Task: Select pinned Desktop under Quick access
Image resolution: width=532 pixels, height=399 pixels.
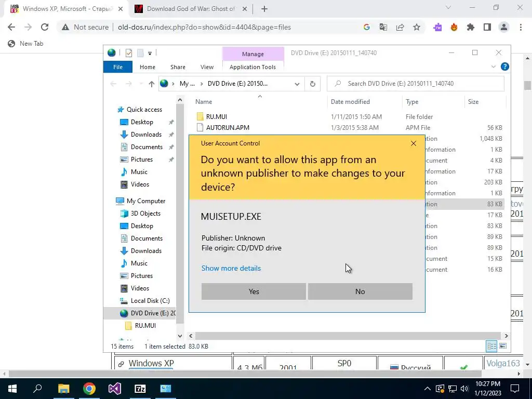Action: (x=141, y=122)
